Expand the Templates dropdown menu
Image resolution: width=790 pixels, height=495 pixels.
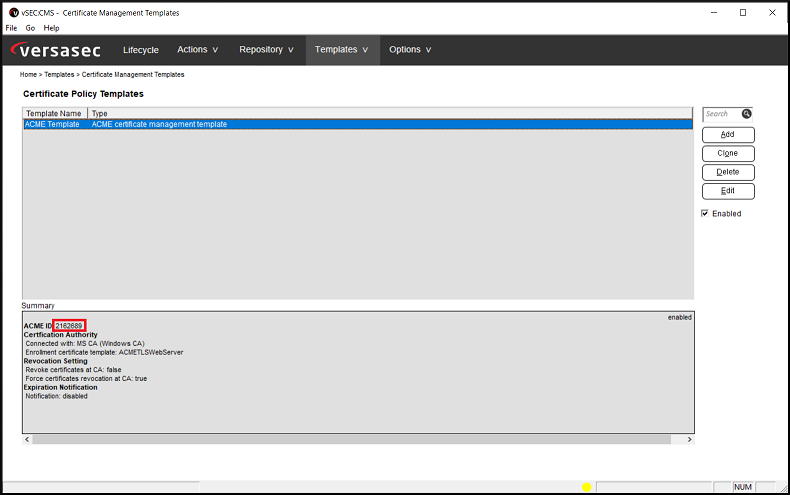(342, 49)
